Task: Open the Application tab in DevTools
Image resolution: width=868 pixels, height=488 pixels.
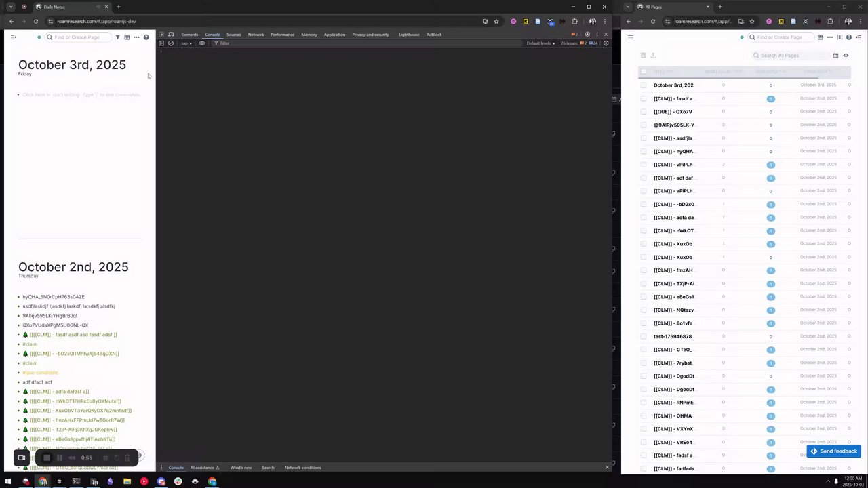Action: [334, 35]
